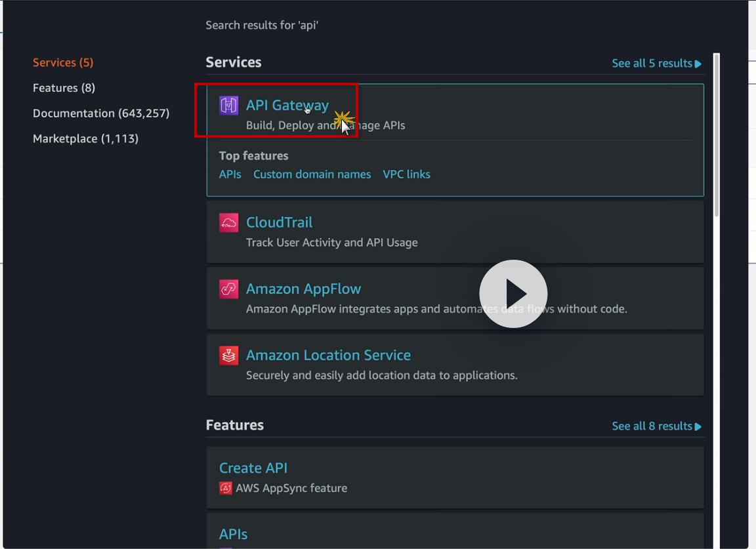Viewport: 756px width, 549px height.
Task: Expand See all 8 results for Features
Action: coord(656,426)
